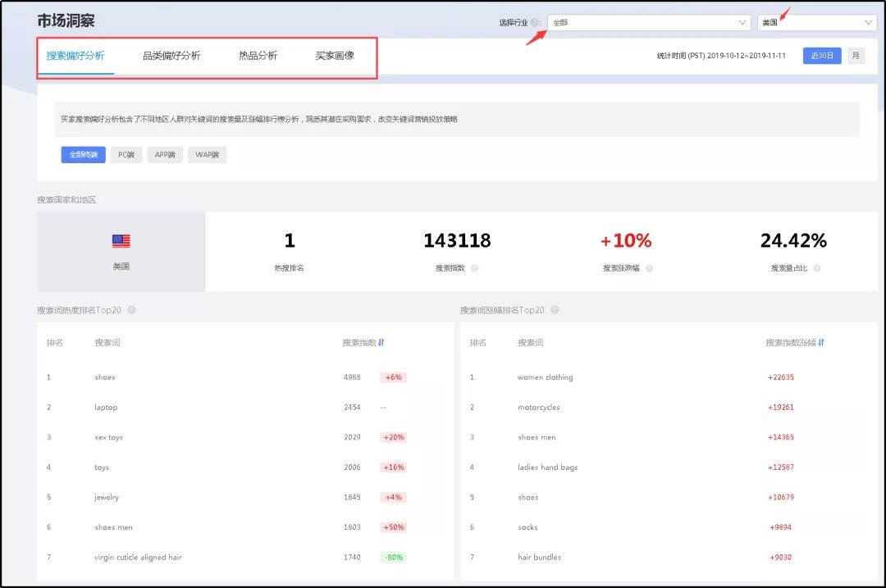
Task: Enable the APP端 filter
Action: click(164, 154)
